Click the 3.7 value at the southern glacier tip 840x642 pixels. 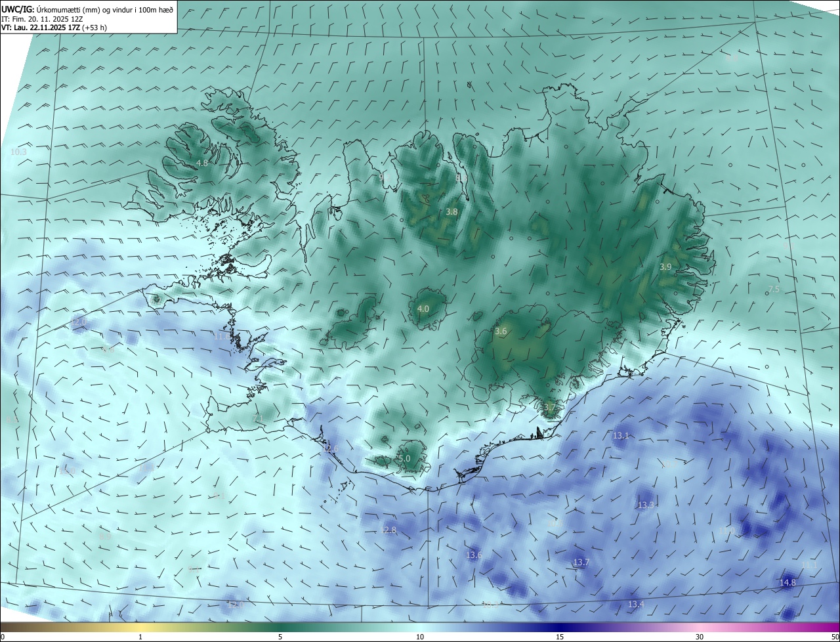[x=550, y=408]
